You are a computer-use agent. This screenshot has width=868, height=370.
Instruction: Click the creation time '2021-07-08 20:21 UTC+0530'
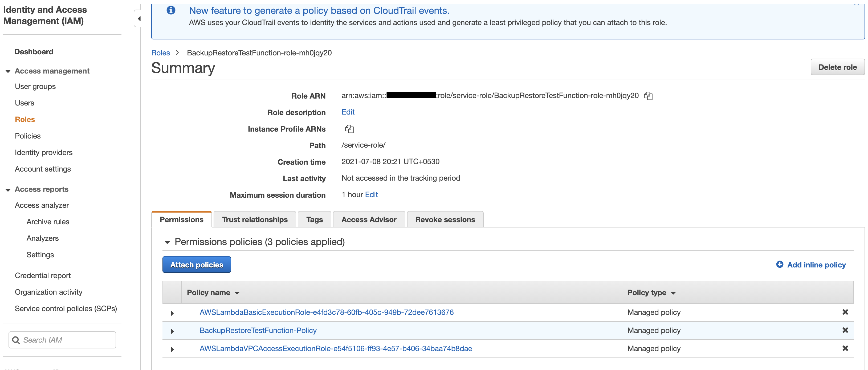[390, 161]
